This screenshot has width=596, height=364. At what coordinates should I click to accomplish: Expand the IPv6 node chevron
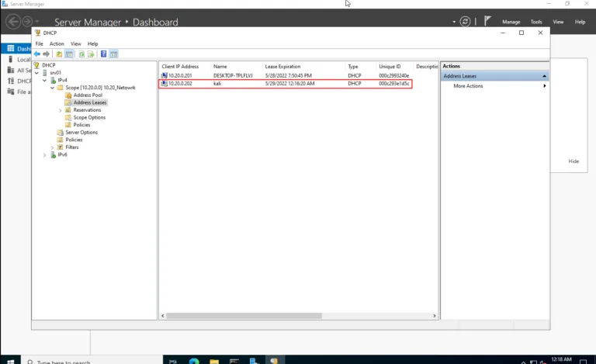(x=44, y=155)
